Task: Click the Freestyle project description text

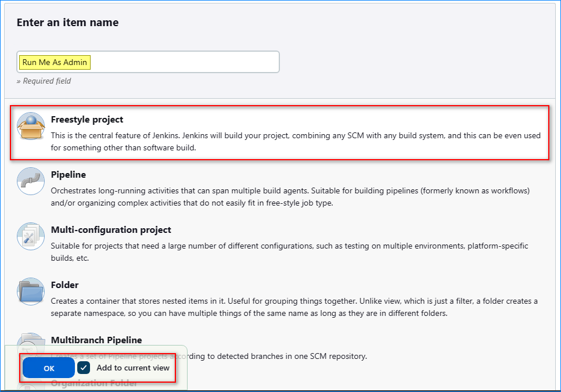Action: coord(296,142)
